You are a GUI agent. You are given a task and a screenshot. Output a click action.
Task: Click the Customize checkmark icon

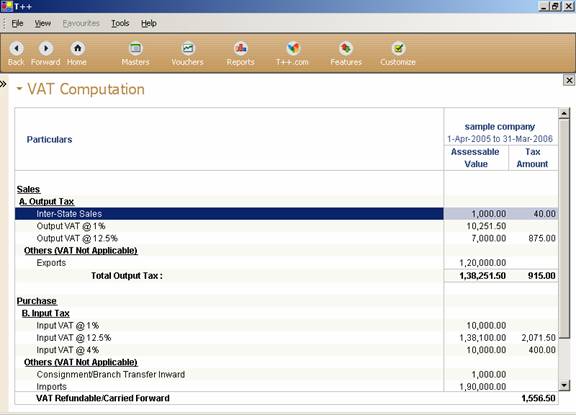pyautogui.click(x=398, y=48)
